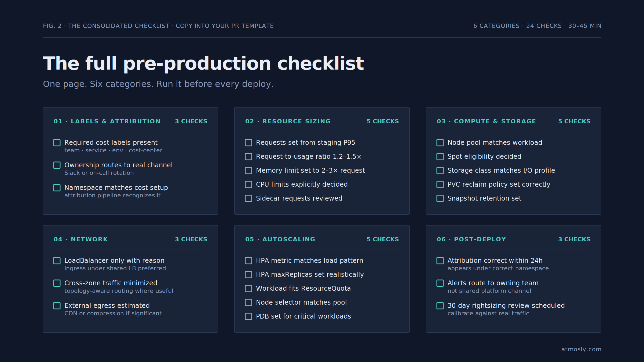Click the '05 · AUTOSCALING' heading

[x=280, y=239]
